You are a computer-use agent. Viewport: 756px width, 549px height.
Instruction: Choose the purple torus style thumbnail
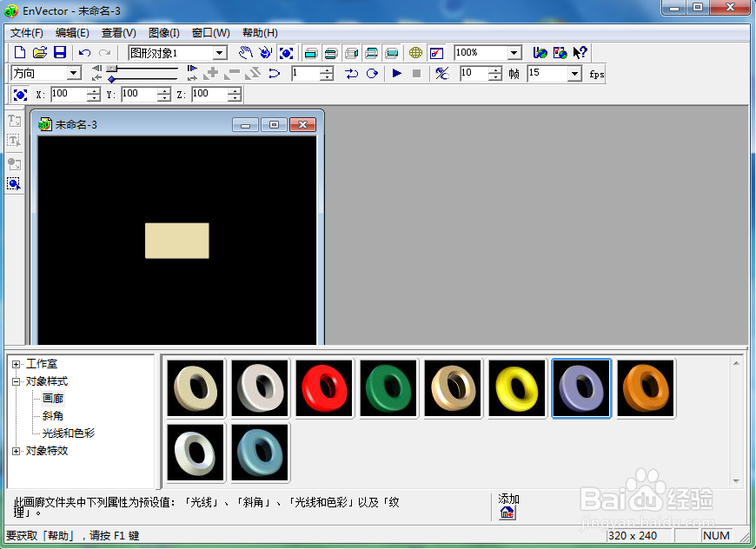(581, 388)
